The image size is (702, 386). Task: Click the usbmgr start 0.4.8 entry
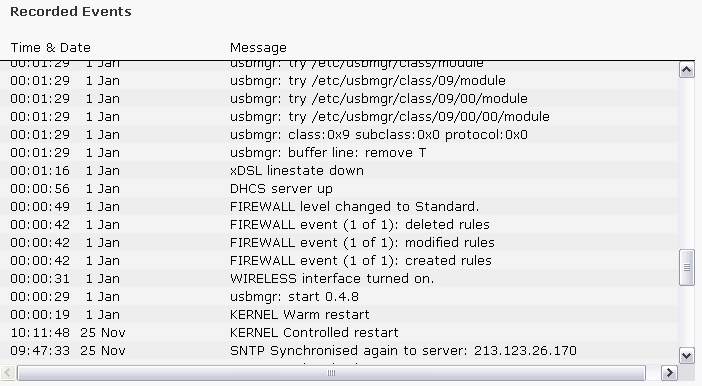tap(339, 296)
